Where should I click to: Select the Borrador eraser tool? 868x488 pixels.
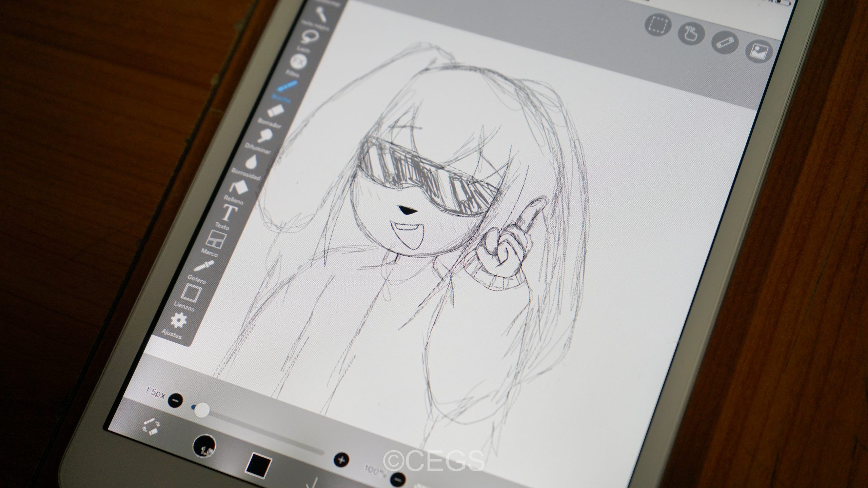tap(273, 115)
